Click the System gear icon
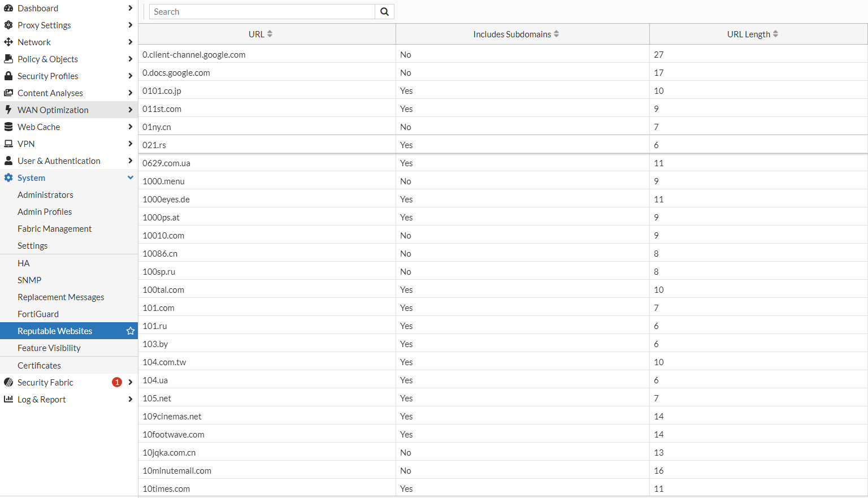The width and height of the screenshot is (868, 498). [x=8, y=178]
